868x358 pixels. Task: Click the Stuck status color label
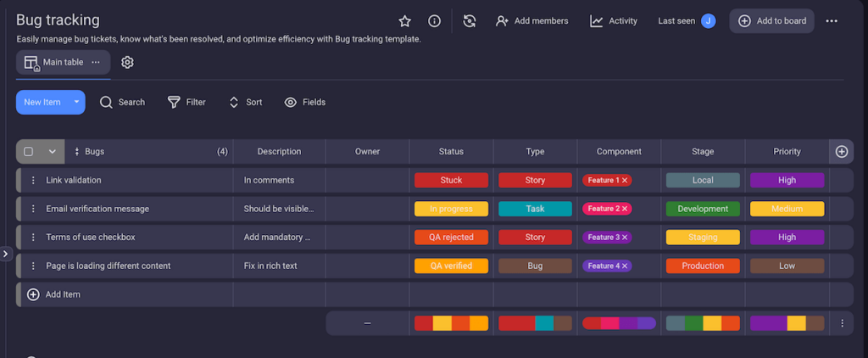pyautogui.click(x=451, y=181)
